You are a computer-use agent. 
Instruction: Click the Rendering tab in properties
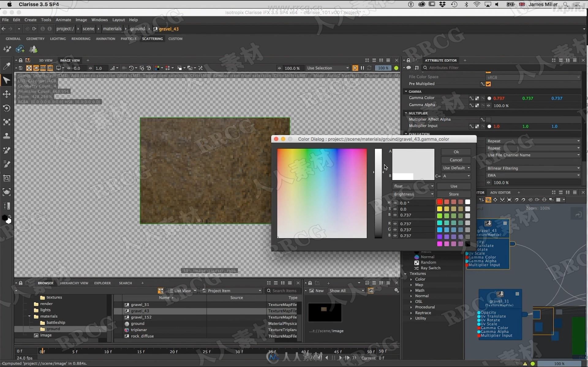click(x=81, y=39)
